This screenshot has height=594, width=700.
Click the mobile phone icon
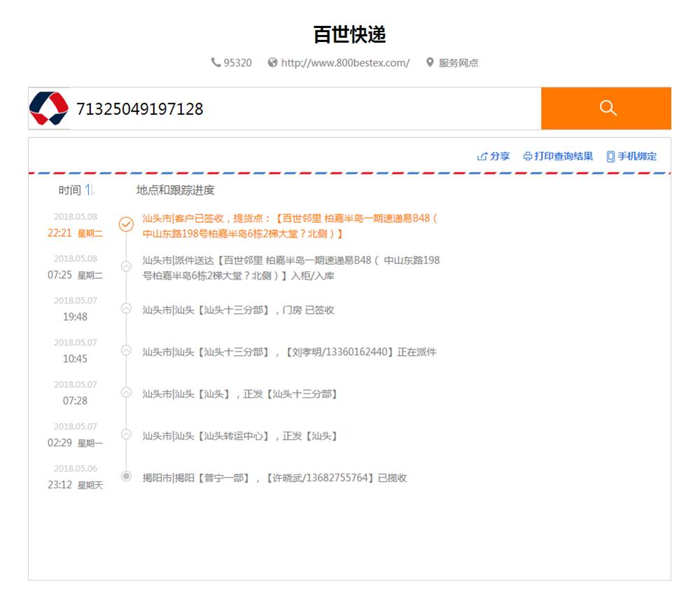click(610, 157)
